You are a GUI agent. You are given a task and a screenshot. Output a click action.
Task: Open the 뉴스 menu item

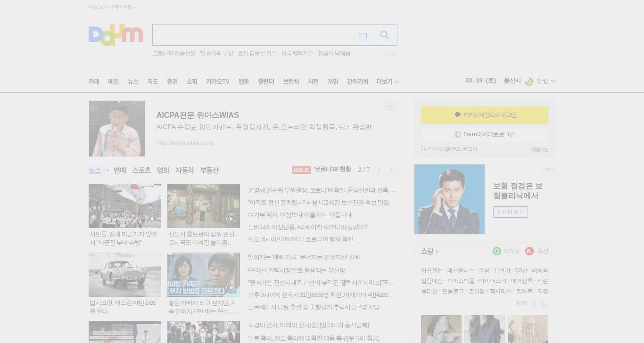click(x=133, y=82)
